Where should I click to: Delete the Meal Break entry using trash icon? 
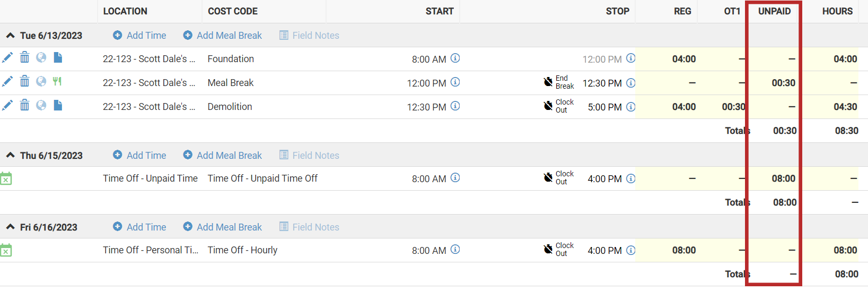tap(24, 81)
